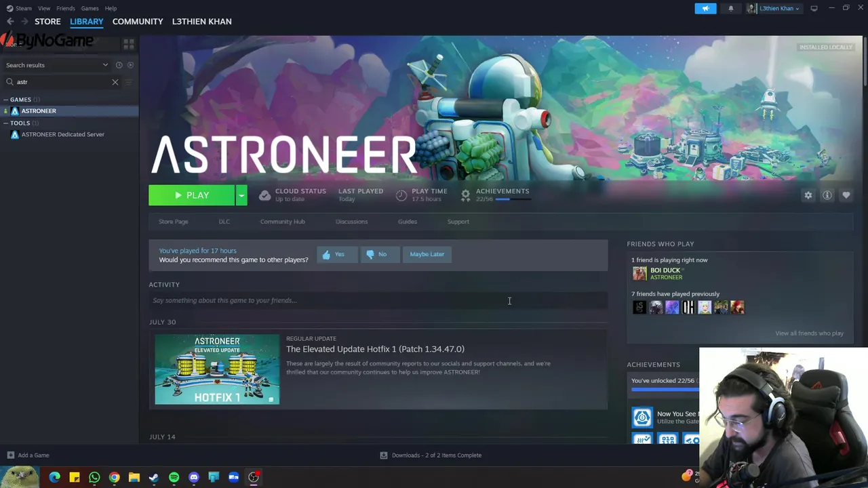Click in the activity message field
The width and height of the screenshot is (868, 488).
378,300
